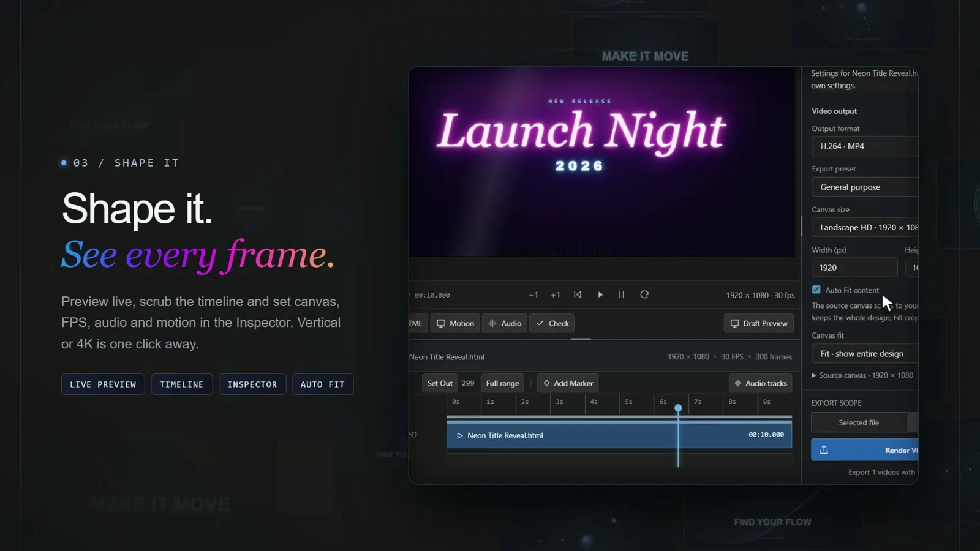The width and height of the screenshot is (980, 551).
Task: Click the LIVE PREVIEW tag
Action: coord(103,384)
